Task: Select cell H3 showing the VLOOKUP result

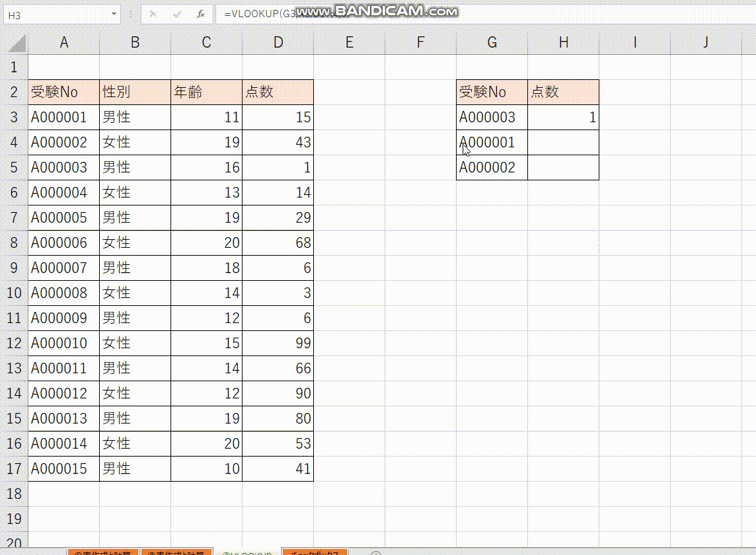Action: 563,117
